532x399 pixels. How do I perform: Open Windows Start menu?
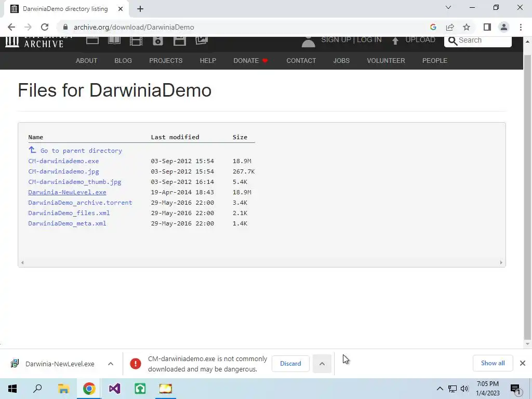12,389
